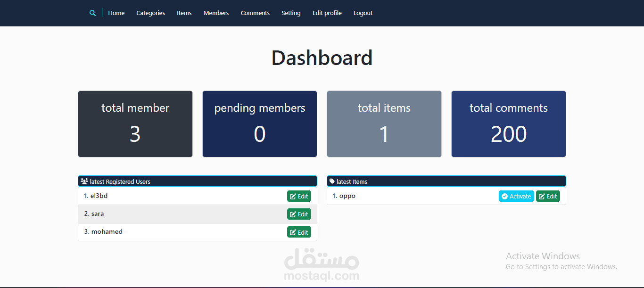
Task: Click the tag icon beside latest Items
Action: click(x=332, y=181)
